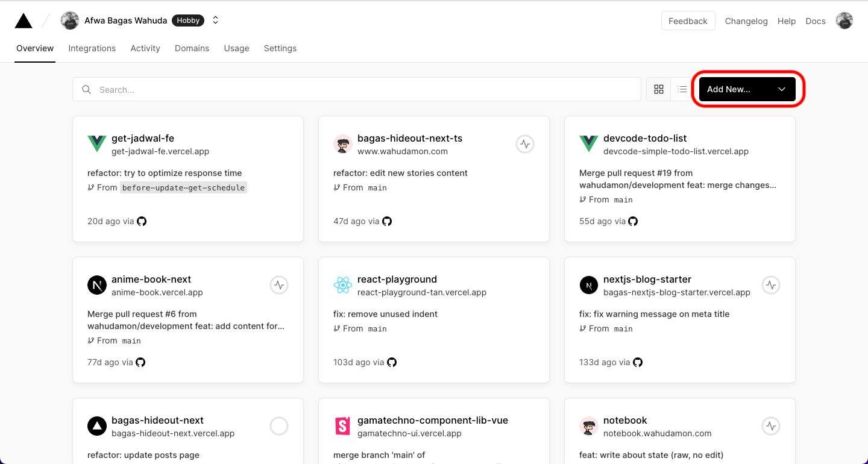Visit get-jadwal-fe.vercel.app domain
Image resolution: width=868 pixels, height=464 pixels.
click(x=160, y=151)
